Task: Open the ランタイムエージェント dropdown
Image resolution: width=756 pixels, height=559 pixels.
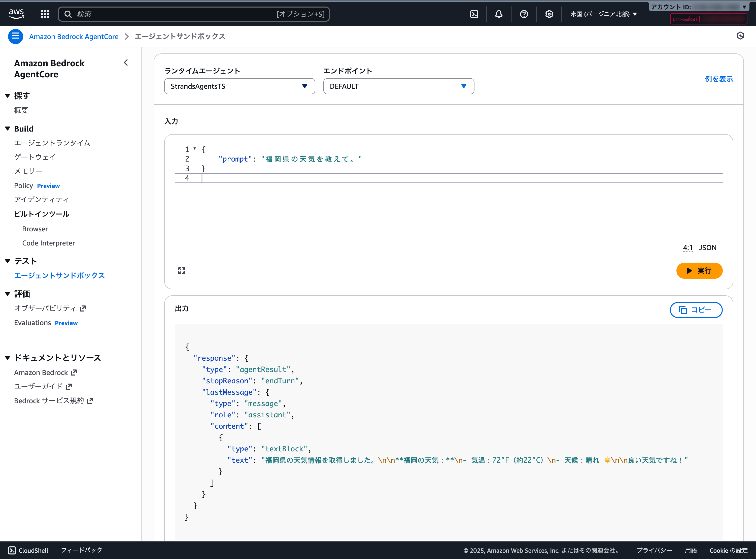Action: click(239, 86)
